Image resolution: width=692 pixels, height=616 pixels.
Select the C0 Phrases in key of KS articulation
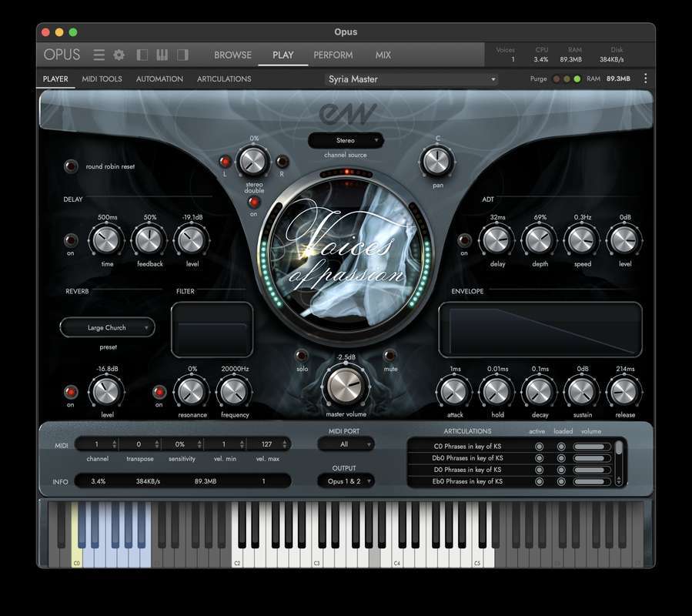(467, 447)
